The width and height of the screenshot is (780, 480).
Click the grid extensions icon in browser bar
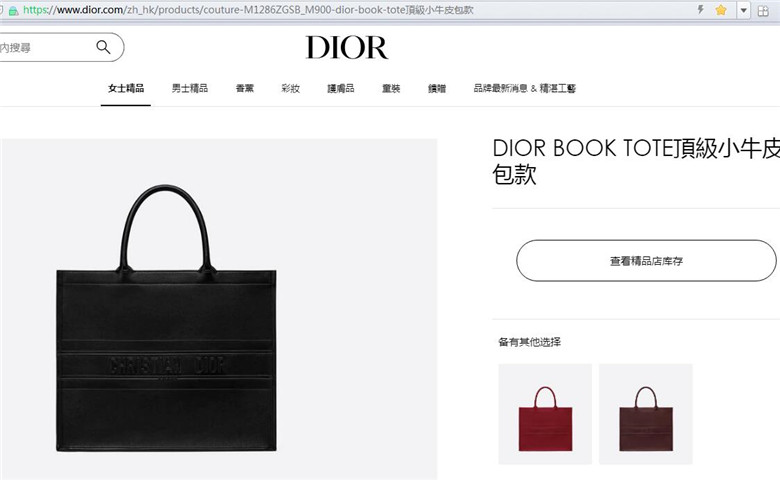point(763,10)
